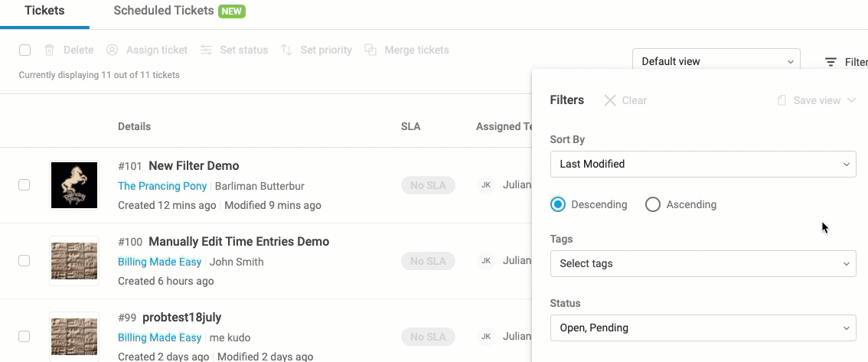Open Filter panel via funnel icon
This screenshot has height=362, width=868.
tap(830, 62)
